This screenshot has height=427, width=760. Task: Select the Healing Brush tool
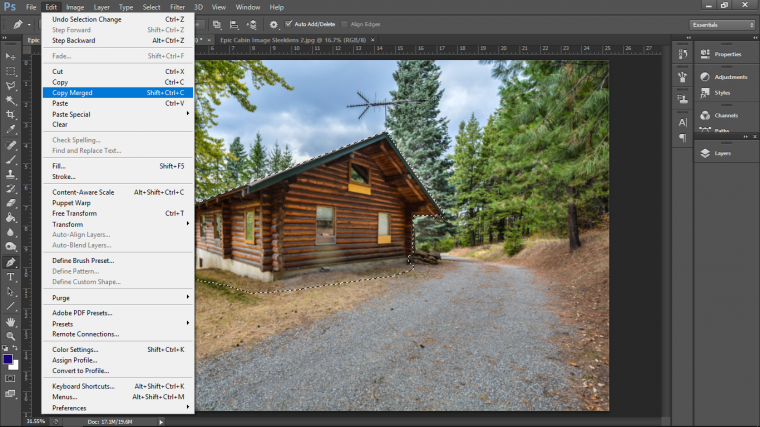10,145
